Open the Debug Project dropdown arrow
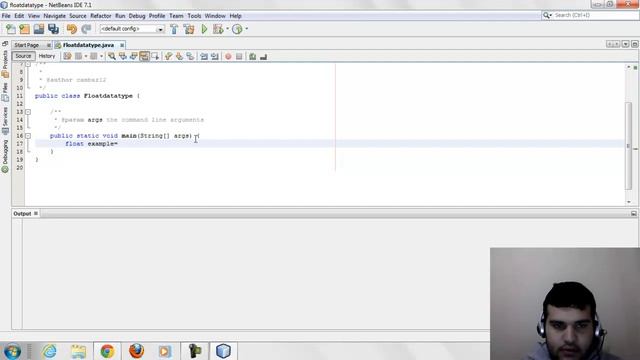Screen dimensions: 640x360 click(x=227, y=29)
